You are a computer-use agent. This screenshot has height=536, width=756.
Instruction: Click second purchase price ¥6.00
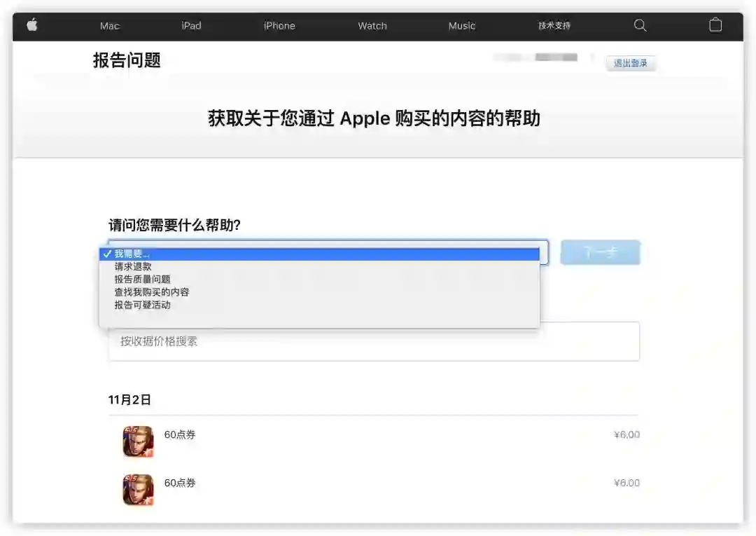(x=626, y=483)
